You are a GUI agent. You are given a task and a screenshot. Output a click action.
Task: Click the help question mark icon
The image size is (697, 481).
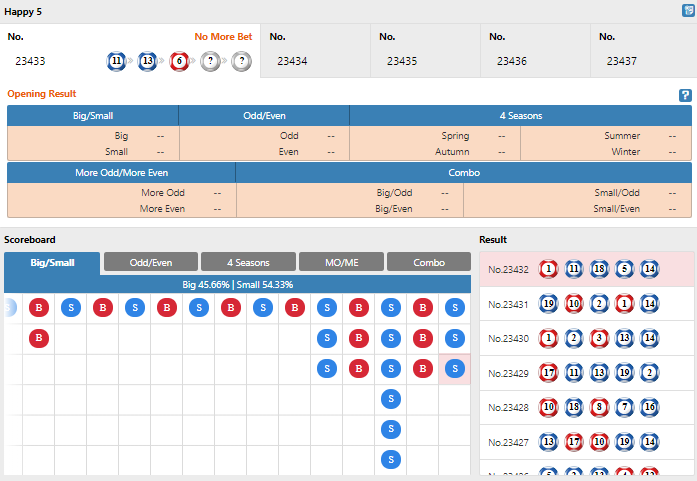click(685, 95)
